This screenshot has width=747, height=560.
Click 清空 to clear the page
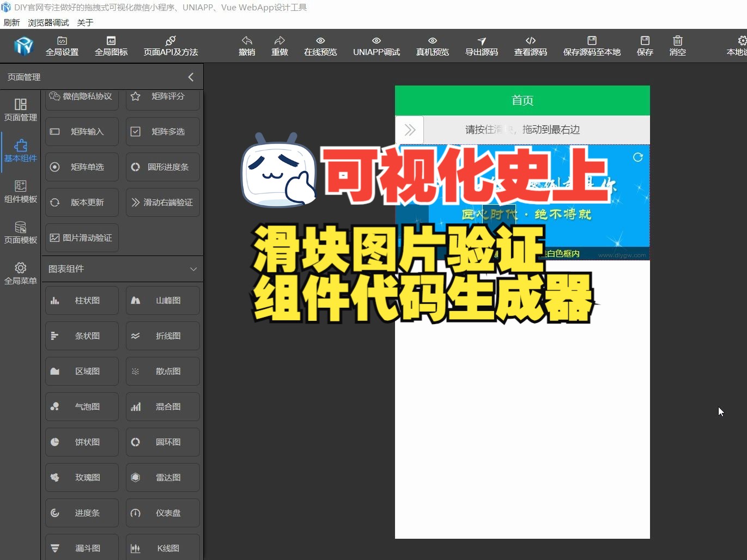(x=677, y=46)
